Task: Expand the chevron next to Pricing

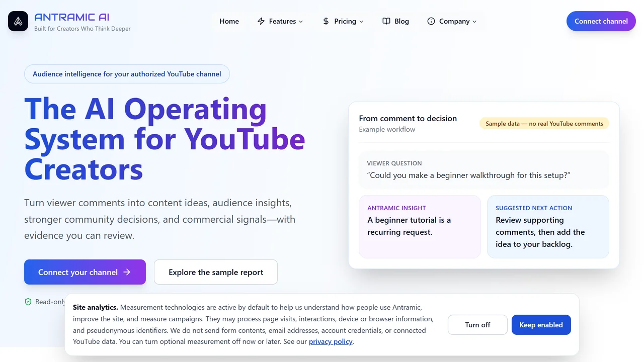Action: tap(361, 22)
